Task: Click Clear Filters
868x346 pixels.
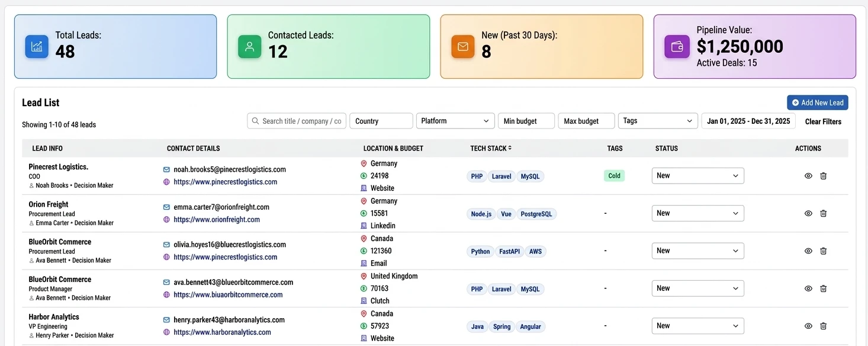Action: click(823, 121)
